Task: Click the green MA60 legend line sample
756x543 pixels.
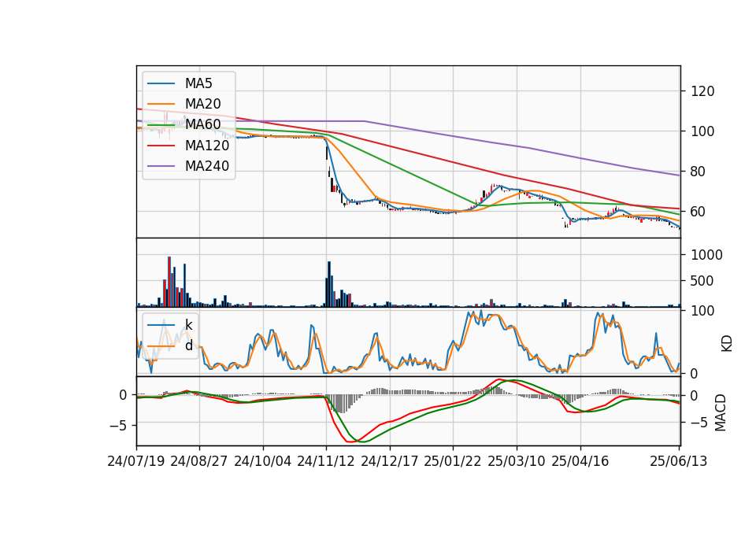Action: 161,125
